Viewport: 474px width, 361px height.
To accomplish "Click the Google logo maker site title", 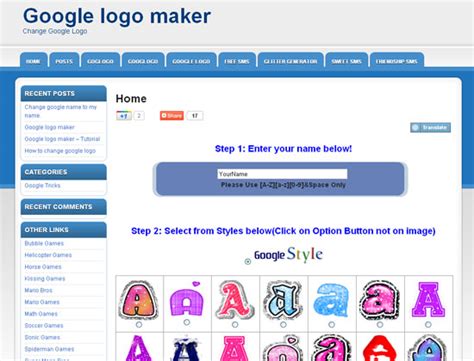I will (117, 16).
